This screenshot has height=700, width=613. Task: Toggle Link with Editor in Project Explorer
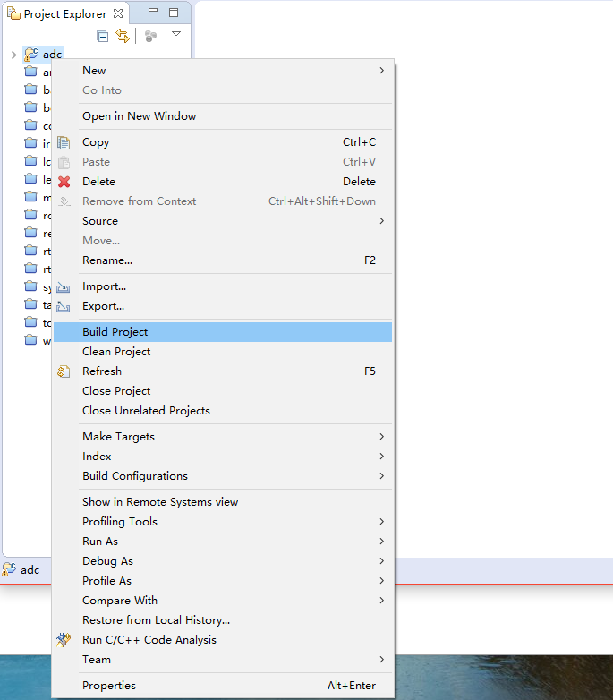point(123,36)
